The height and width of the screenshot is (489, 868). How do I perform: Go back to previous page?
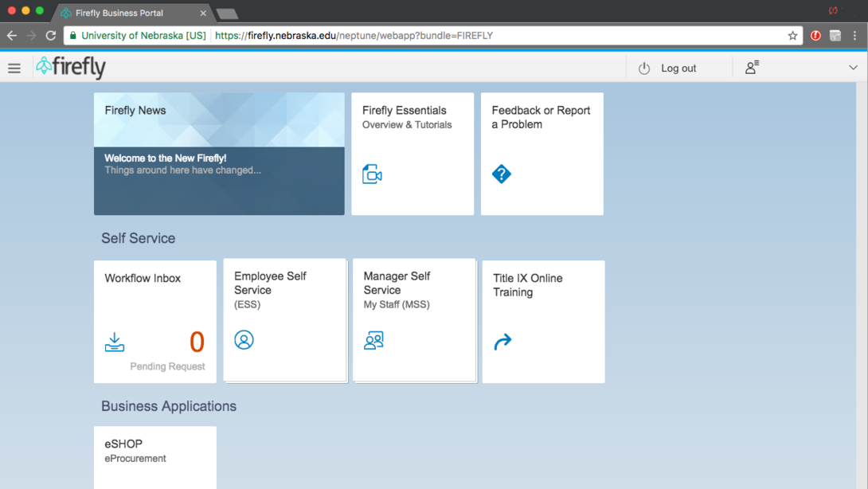12,36
